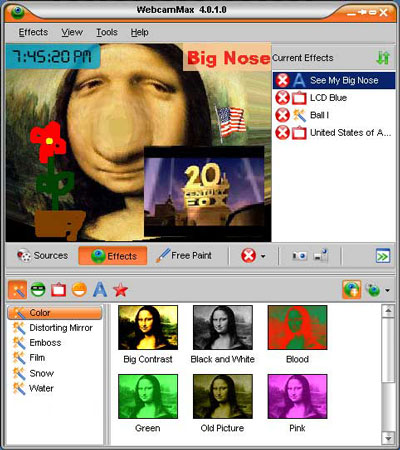Select the orange smiley emotion category icon

[79, 290]
